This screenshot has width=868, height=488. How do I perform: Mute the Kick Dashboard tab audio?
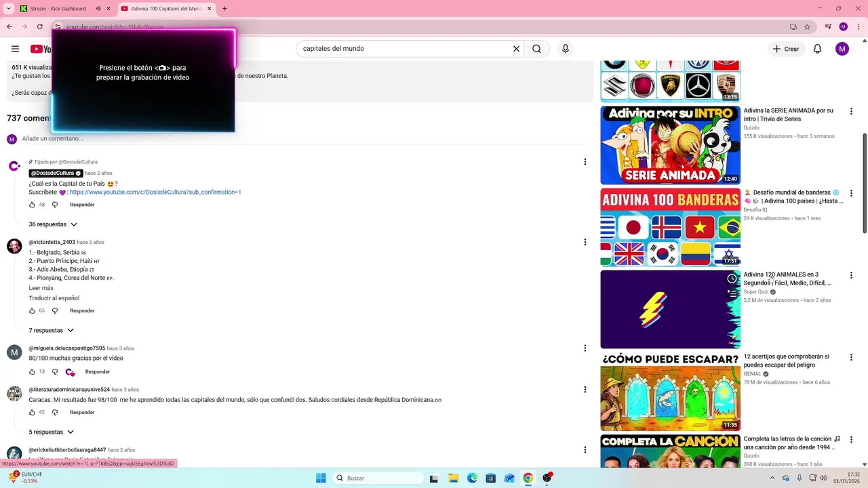[x=98, y=9]
